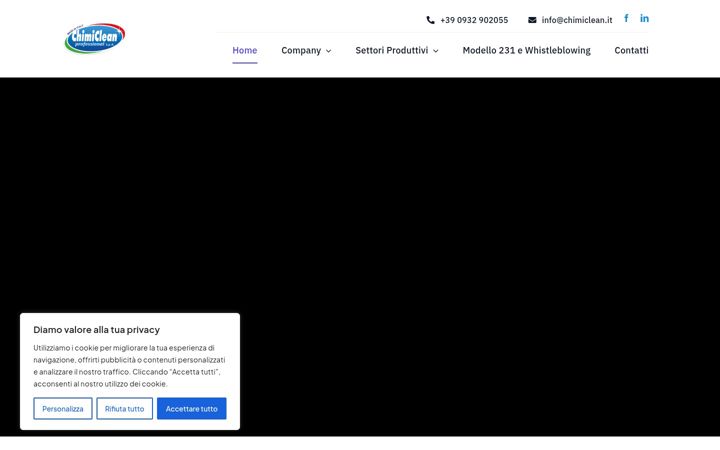720x450 pixels.
Task: Click the envelope email icon
Action: click(532, 20)
